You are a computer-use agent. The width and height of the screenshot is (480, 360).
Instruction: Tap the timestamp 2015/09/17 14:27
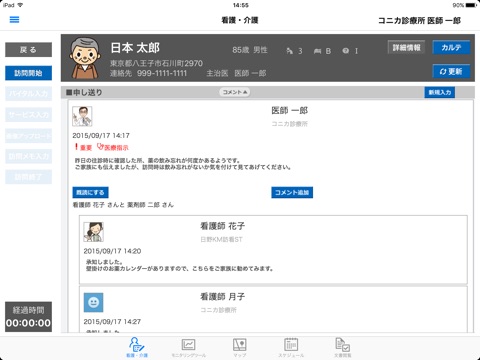(x=112, y=322)
